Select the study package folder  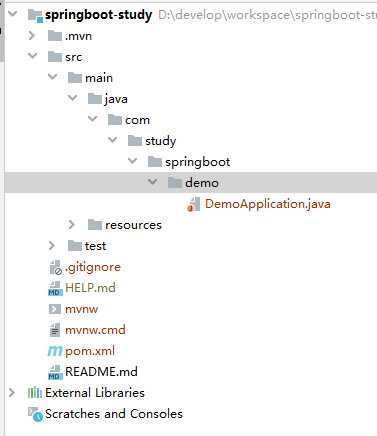pyautogui.click(x=160, y=141)
